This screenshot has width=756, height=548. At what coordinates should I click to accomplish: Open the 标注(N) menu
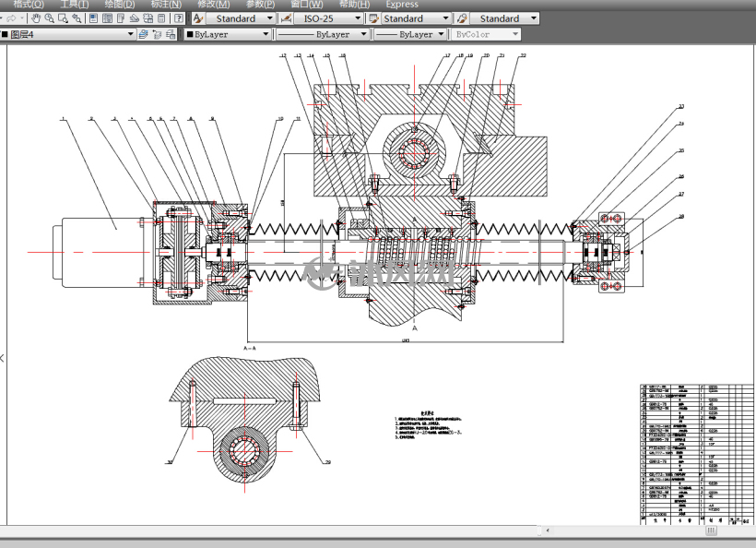tap(166, 5)
